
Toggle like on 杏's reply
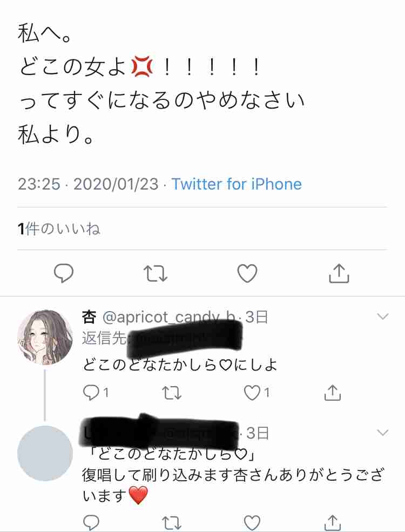[x=257, y=393]
